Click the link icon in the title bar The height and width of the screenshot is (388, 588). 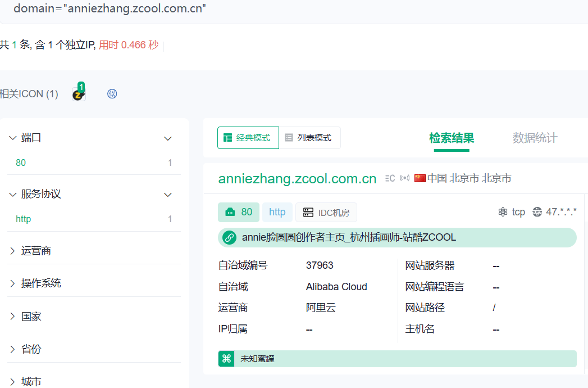coord(229,237)
